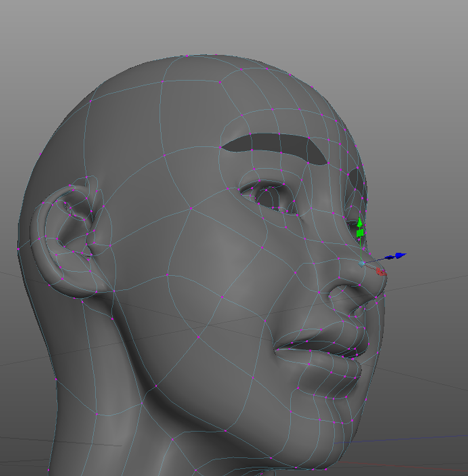
Task: Grab the green Y-axis arrow handle
Action: 360,222
